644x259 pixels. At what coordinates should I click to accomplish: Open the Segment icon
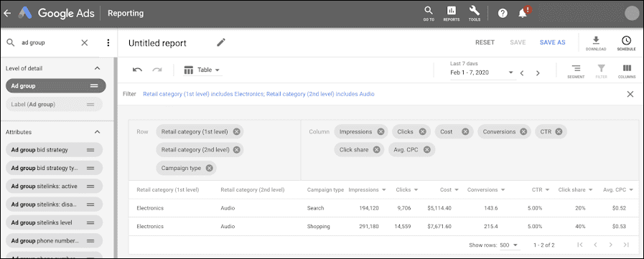point(576,70)
